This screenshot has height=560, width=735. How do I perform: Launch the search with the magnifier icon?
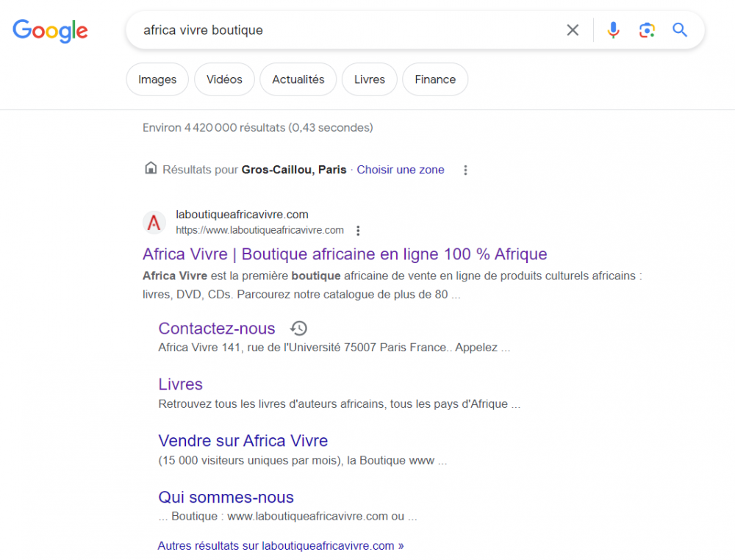click(x=679, y=30)
